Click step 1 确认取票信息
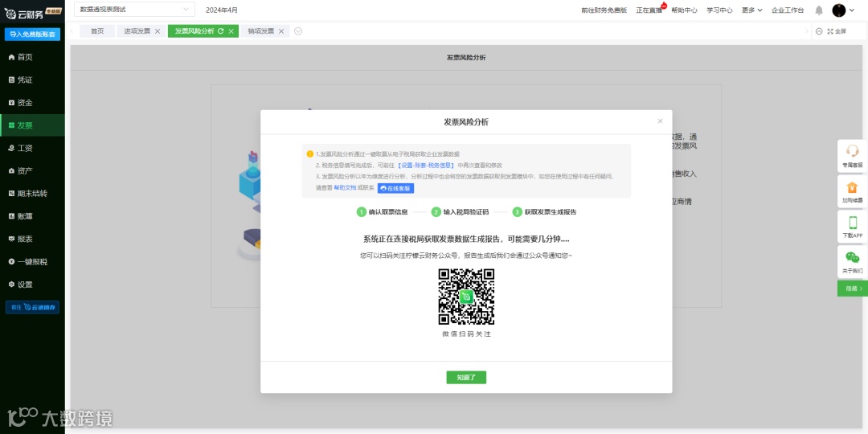Screen dimensions: 868x434 click(383, 212)
